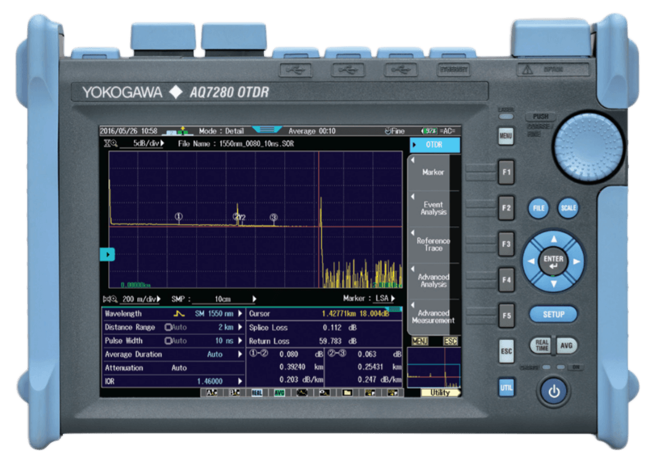Click the up arrow on the directional pad

554,239
